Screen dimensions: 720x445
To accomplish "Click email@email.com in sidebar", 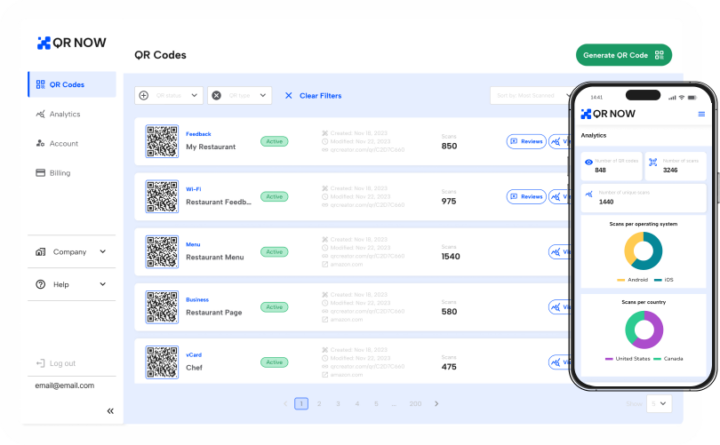I will 65,385.
